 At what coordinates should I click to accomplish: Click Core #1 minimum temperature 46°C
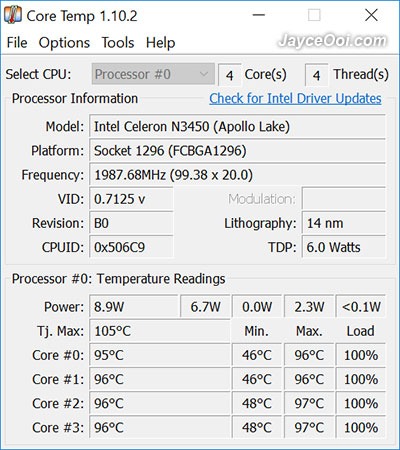click(257, 379)
